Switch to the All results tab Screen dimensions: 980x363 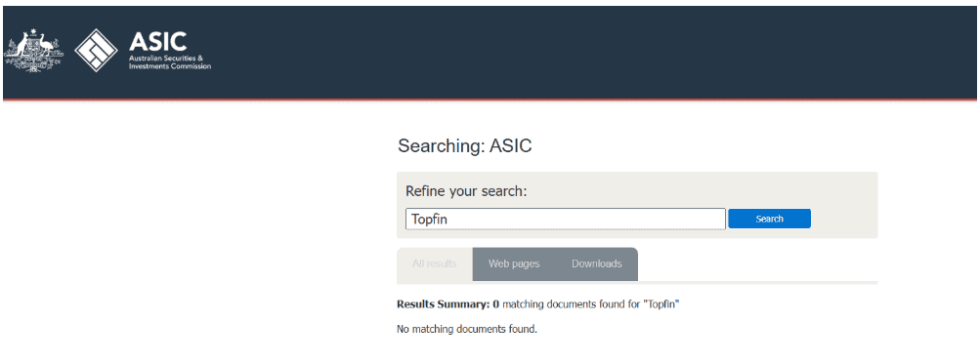point(435,263)
